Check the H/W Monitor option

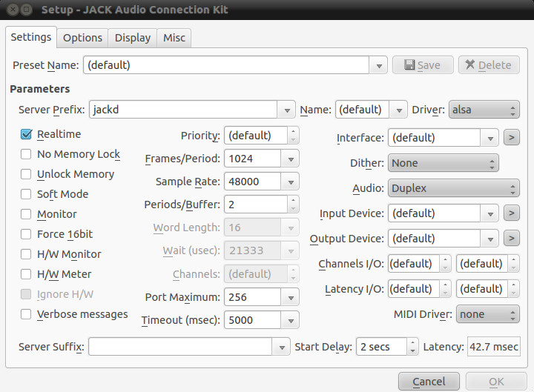[x=26, y=254]
